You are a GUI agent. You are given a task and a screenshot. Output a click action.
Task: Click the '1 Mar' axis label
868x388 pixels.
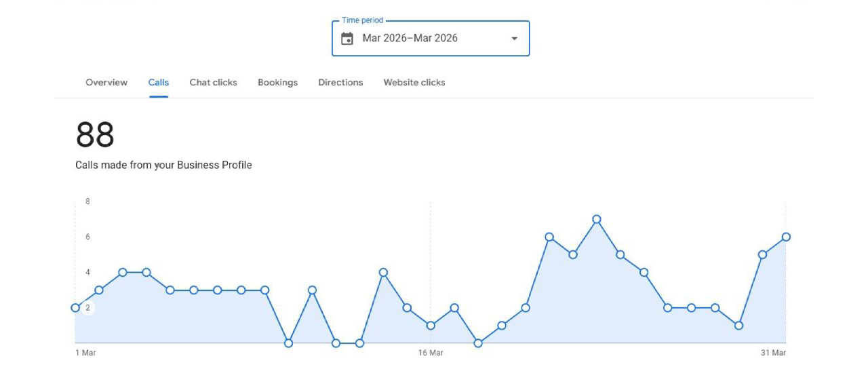click(x=85, y=353)
